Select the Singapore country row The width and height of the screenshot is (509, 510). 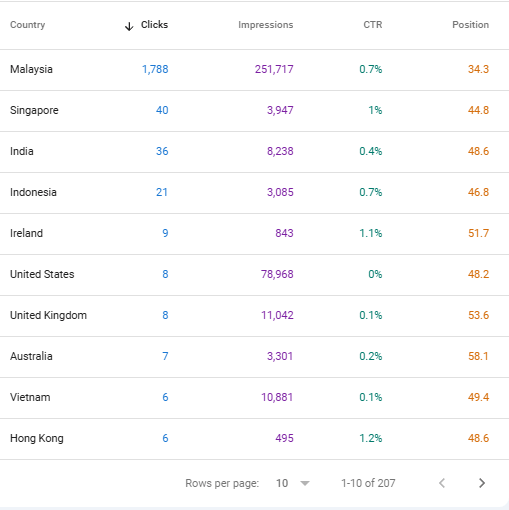point(254,111)
